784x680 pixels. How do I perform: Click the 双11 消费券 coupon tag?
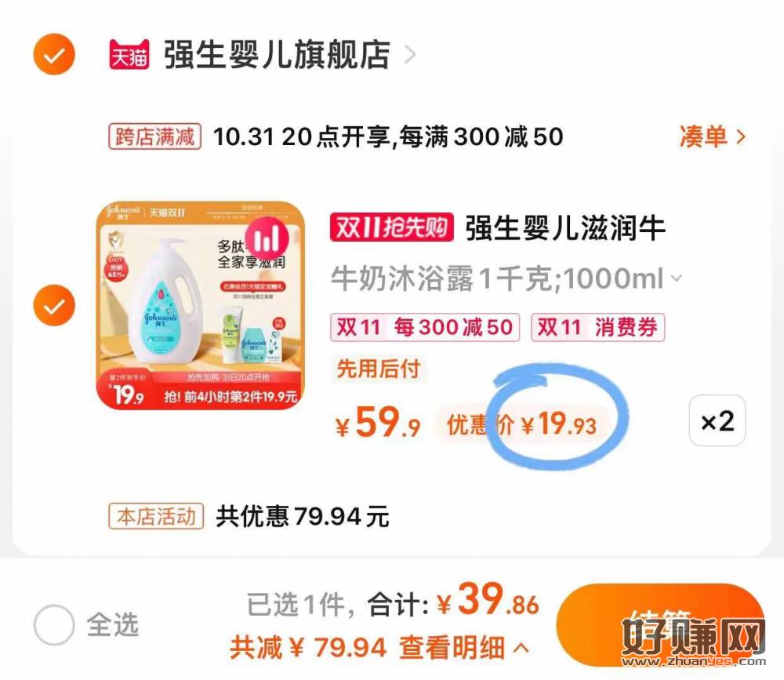(597, 327)
